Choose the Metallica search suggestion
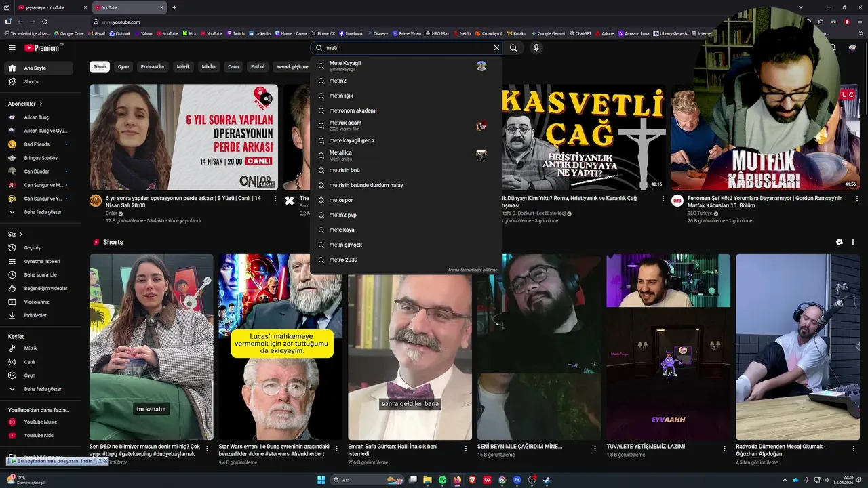The width and height of the screenshot is (868, 488). click(x=406, y=155)
